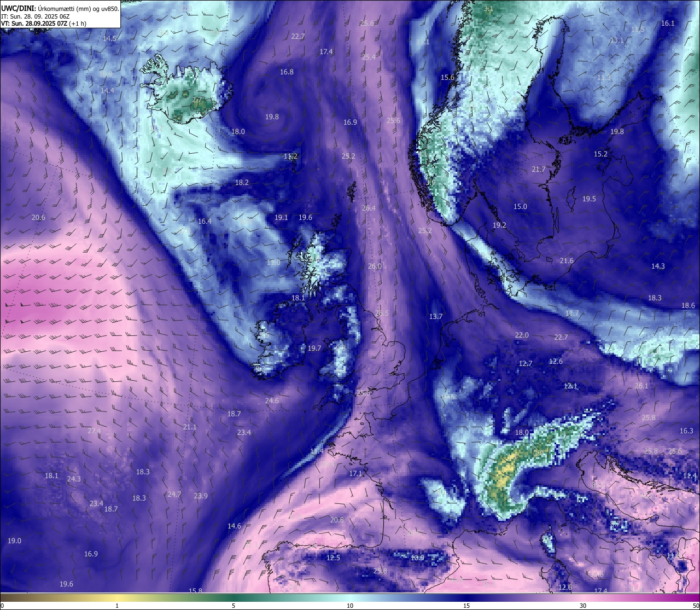Select the 15.2 value label
The height and width of the screenshot is (610, 700).
[601, 154]
